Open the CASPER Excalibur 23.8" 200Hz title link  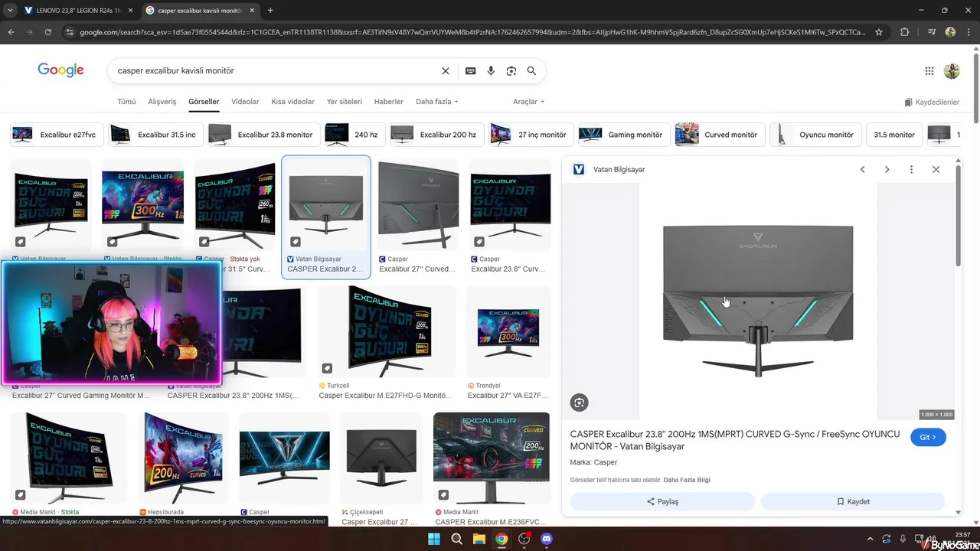pos(735,440)
